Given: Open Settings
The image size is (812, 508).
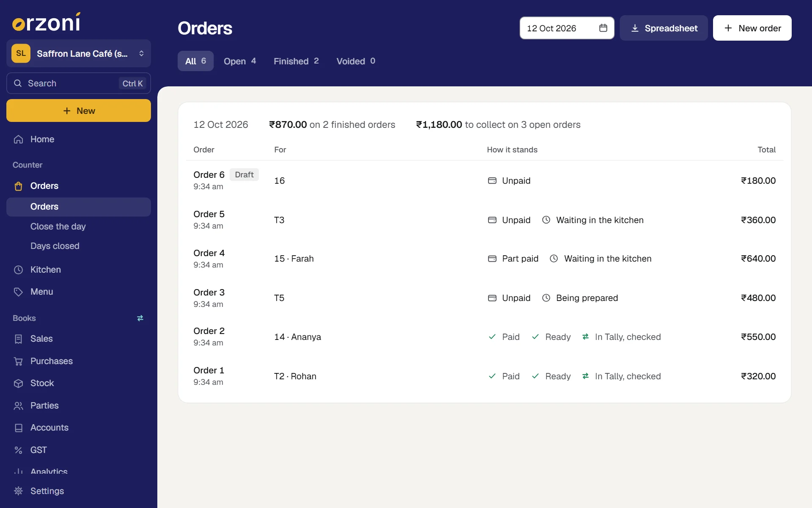Looking at the screenshot, I should 79,491.
